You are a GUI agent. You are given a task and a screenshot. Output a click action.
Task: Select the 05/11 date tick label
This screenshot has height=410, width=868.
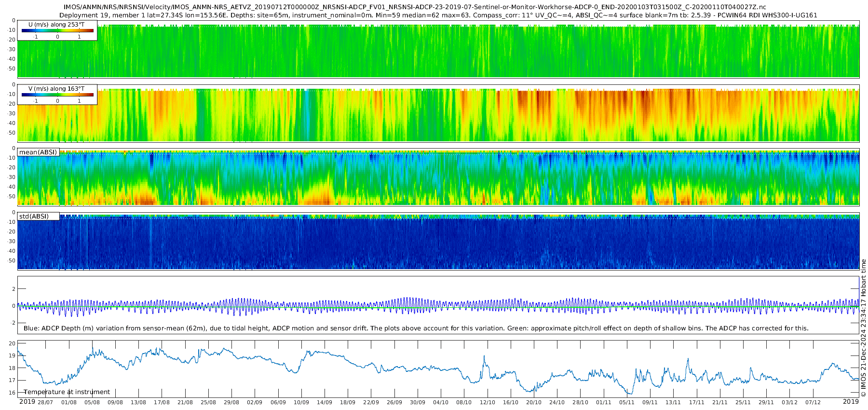tap(627, 402)
